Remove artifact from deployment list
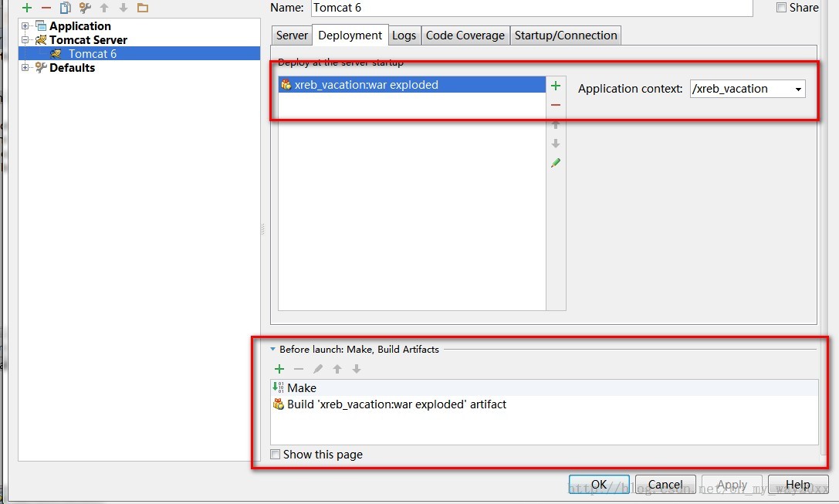 [x=556, y=105]
